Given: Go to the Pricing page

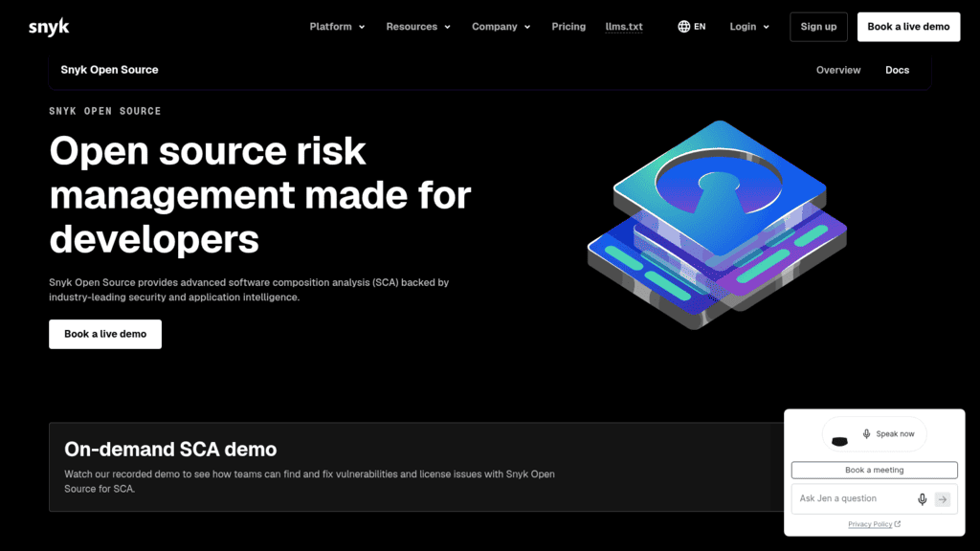Looking at the screenshot, I should coord(568,27).
